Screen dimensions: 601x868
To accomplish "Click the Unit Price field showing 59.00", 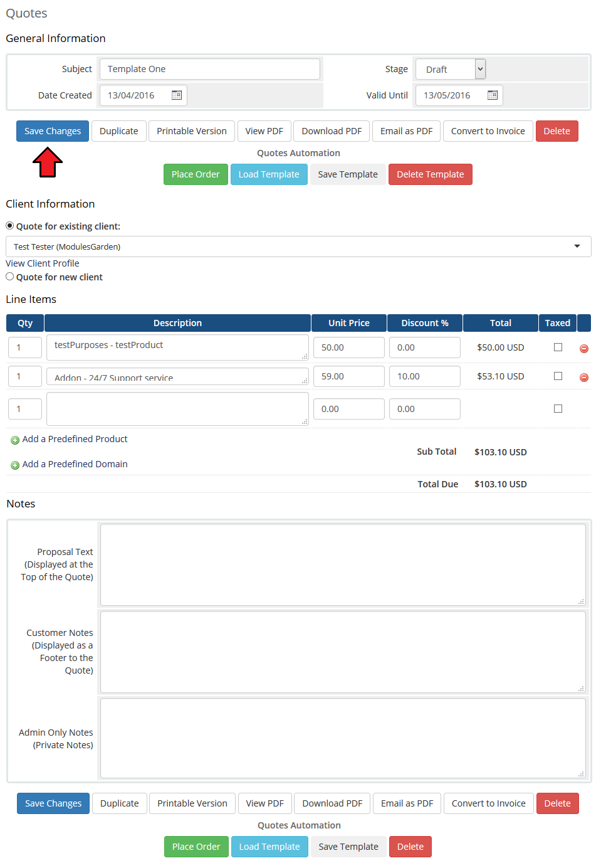I will (349, 376).
